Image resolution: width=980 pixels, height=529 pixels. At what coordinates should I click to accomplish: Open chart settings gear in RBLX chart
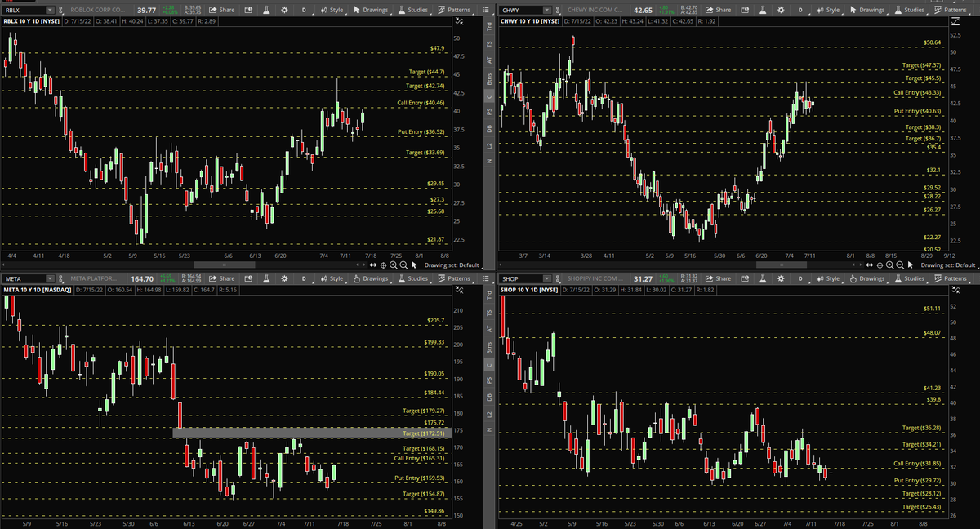(284, 10)
